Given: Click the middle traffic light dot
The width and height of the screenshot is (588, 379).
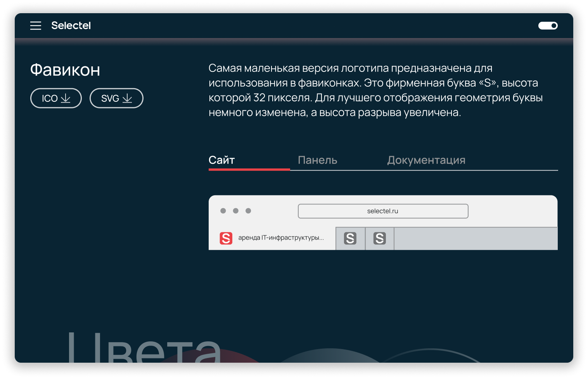Looking at the screenshot, I should coord(235,211).
